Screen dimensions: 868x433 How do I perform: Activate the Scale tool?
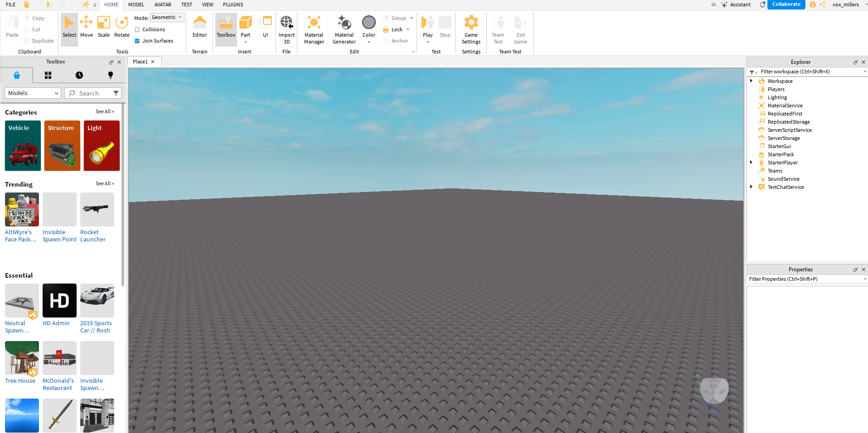(x=104, y=27)
